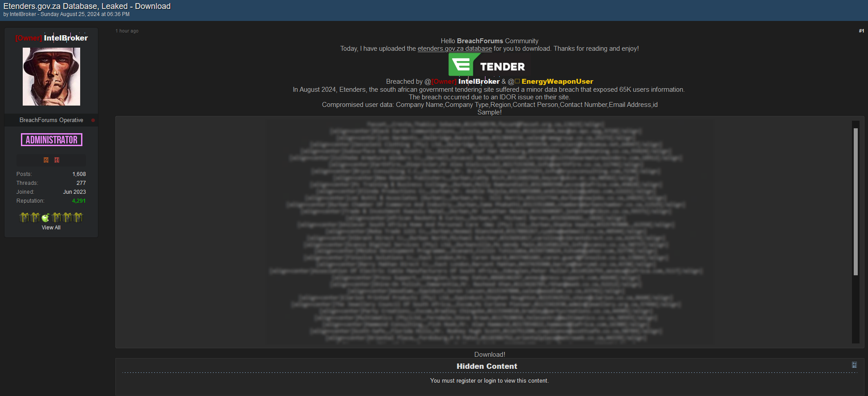Open the EnergyWeaponUser mention
This screenshot has height=396, width=868.
point(557,82)
